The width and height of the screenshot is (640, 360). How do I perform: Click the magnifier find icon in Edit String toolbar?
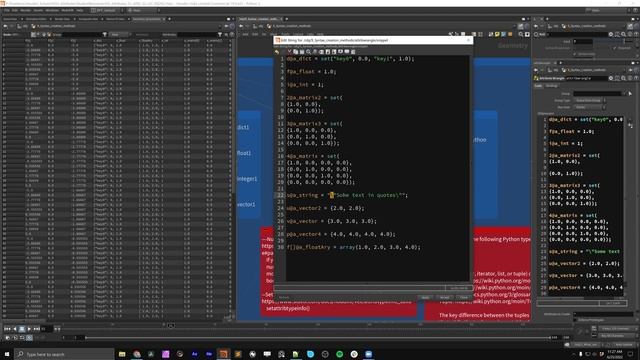(309, 52)
